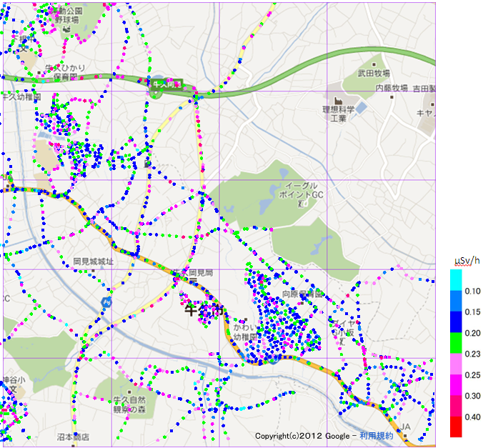The width and height of the screenshot is (483, 448).
Task: Click the 牛久自然観察の森 label
Action: (x=129, y=404)
